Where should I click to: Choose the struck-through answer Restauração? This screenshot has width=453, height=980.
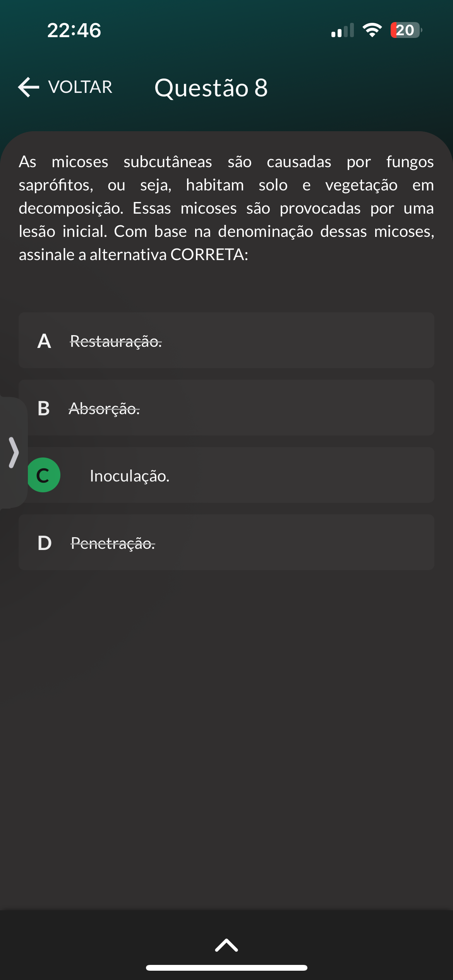[x=116, y=341]
